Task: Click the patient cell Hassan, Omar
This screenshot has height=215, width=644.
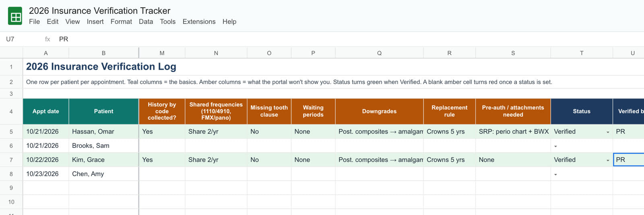Action: (103, 132)
